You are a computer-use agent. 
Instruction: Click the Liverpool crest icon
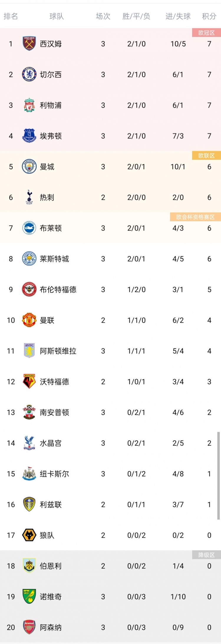coord(29,105)
